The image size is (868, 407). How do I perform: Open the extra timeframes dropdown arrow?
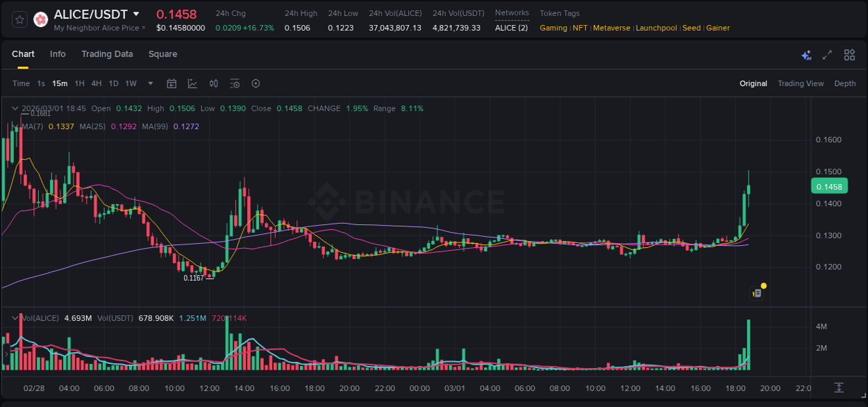coord(149,83)
